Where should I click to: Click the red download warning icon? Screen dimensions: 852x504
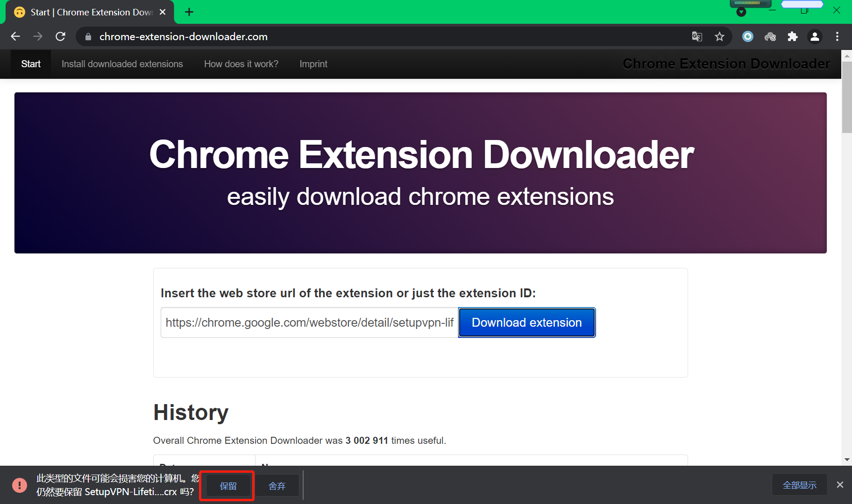click(20, 485)
